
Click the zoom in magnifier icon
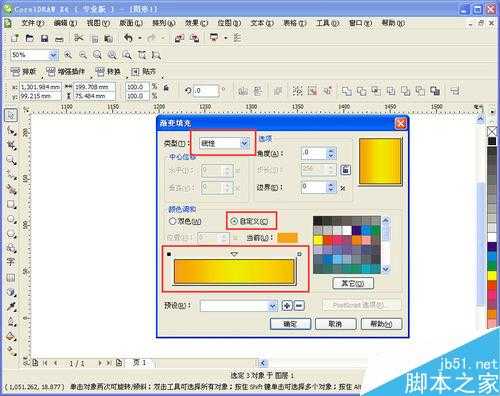[68, 55]
